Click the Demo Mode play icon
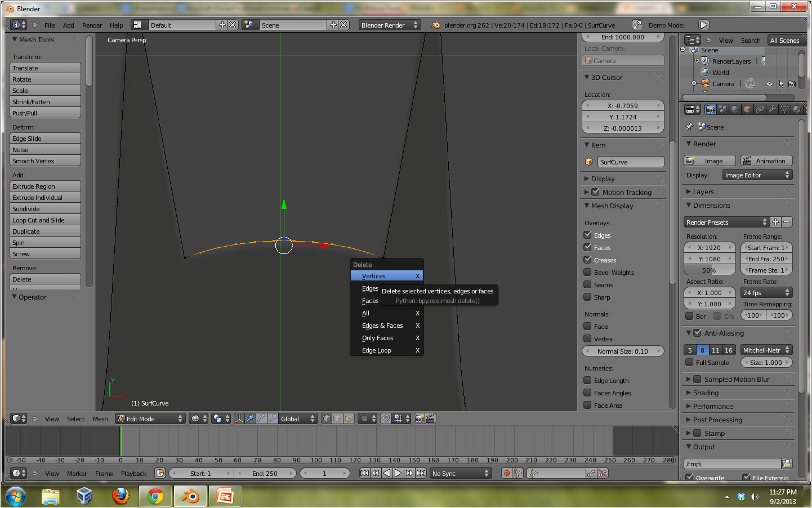 pyautogui.click(x=704, y=25)
